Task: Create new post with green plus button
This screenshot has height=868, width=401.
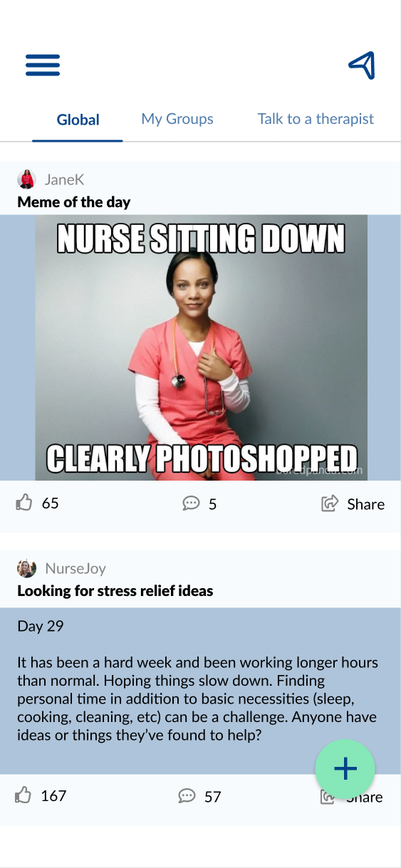Action: tap(345, 769)
